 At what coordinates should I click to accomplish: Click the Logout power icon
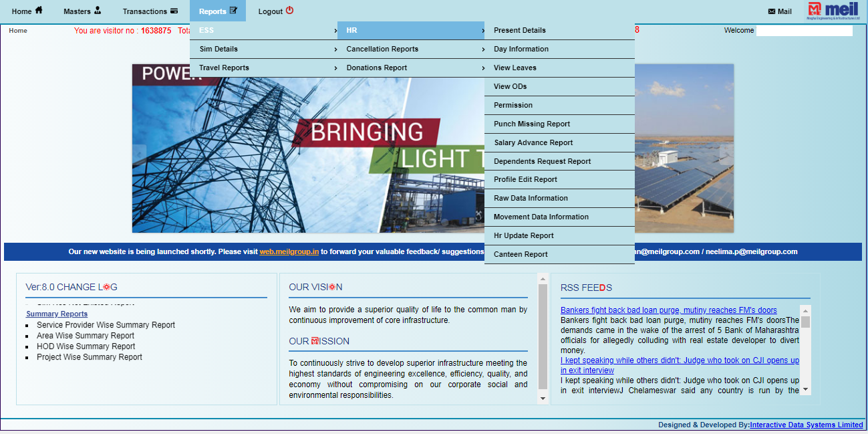290,11
